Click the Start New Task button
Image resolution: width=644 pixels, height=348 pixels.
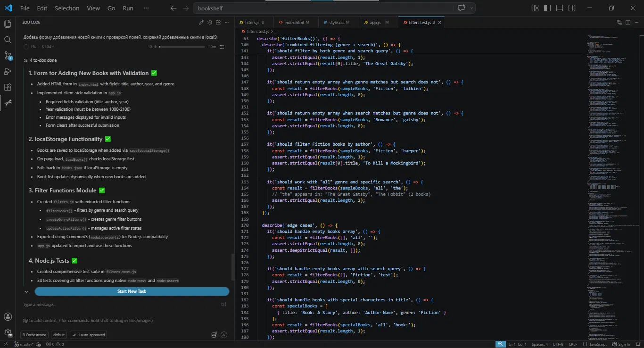(132, 291)
